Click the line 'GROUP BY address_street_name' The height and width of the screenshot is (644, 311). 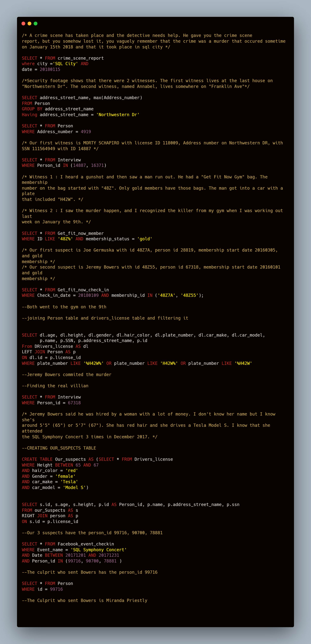(58, 109)
